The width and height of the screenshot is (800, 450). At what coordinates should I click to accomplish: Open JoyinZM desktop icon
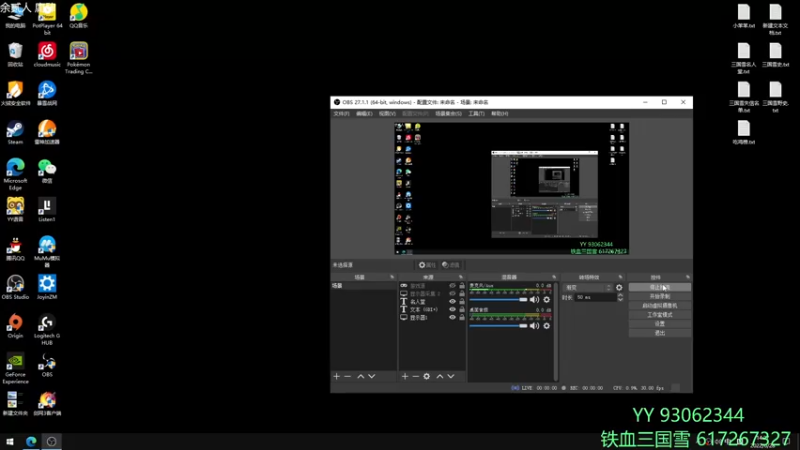pyautogui.click(x=47, y=287)
